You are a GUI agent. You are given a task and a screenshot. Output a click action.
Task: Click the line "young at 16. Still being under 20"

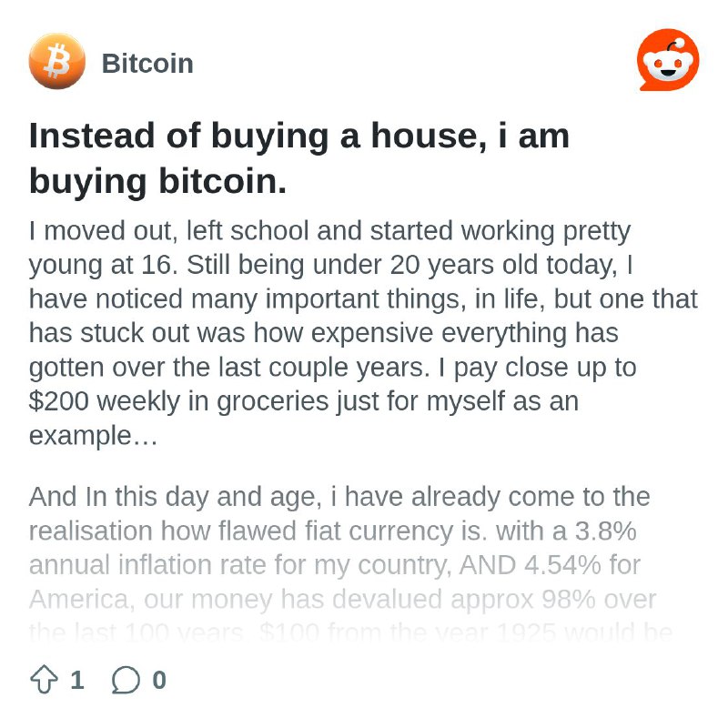tap(330, 265)
